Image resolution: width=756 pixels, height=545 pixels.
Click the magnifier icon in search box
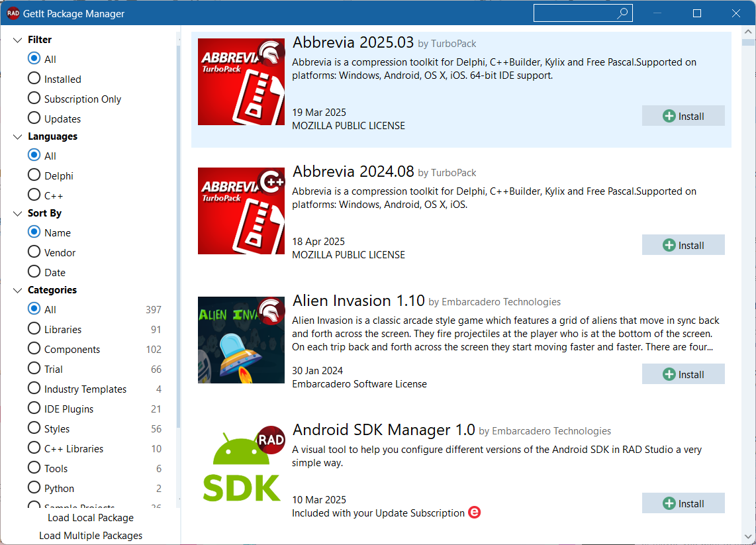(622, 13)
